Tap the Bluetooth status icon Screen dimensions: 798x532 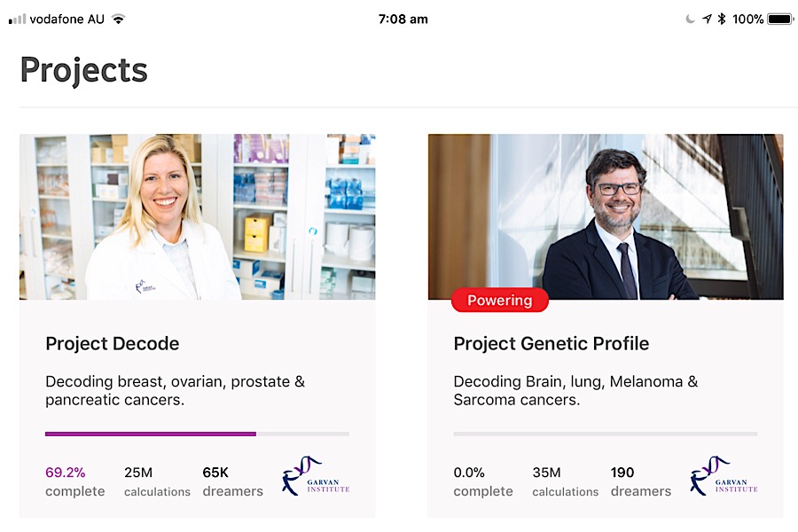pyautogui.click(x=722, y=19)
